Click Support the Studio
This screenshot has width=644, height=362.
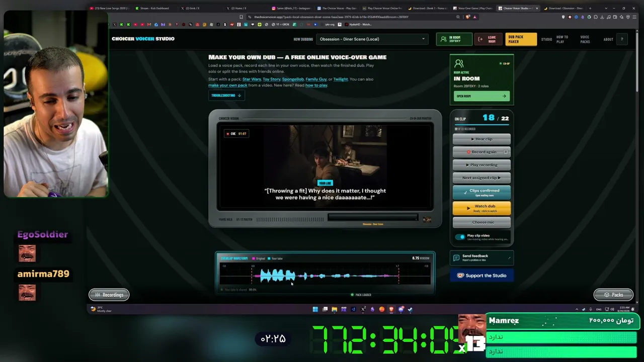pyautogui.click(x=481, y=276)
